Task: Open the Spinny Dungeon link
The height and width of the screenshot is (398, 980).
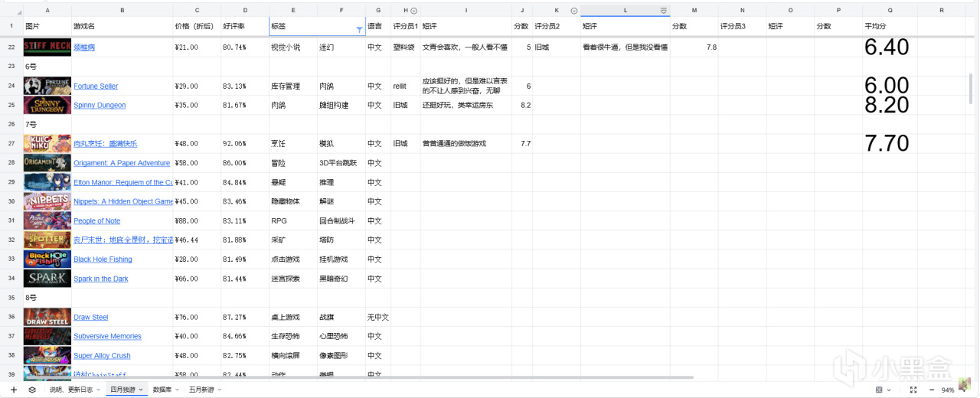Action: [100, 106]
